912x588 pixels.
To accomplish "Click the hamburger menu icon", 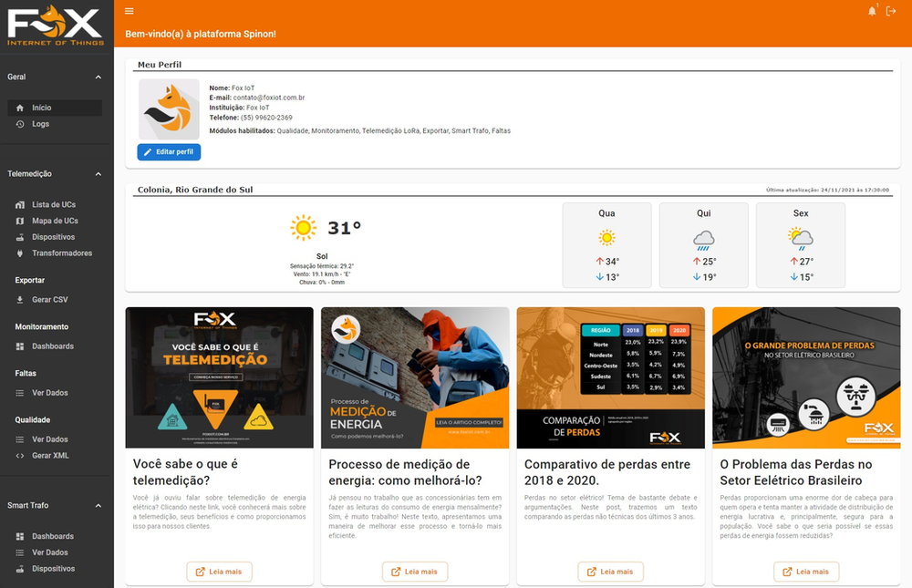I will (129, 11).
